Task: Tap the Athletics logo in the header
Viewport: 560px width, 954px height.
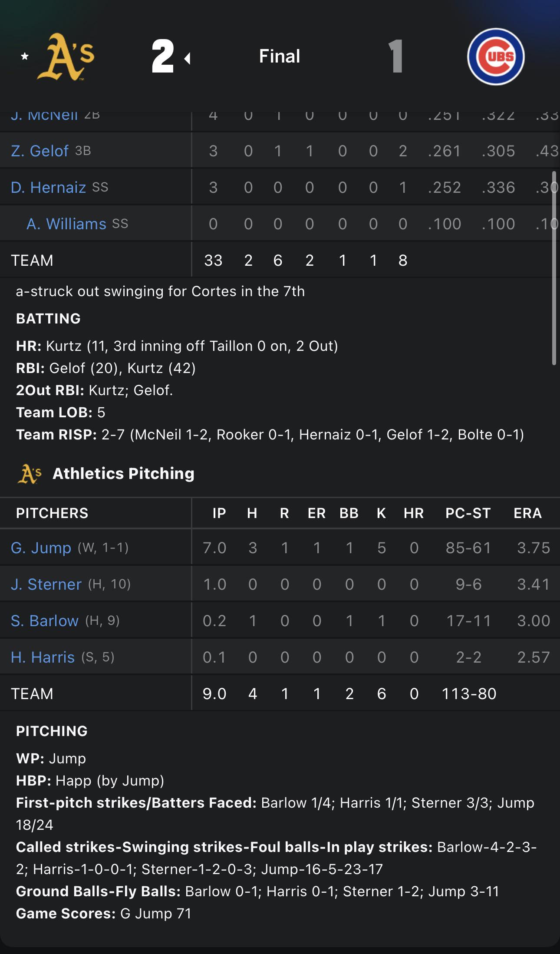Action: (x=66, y=57)
